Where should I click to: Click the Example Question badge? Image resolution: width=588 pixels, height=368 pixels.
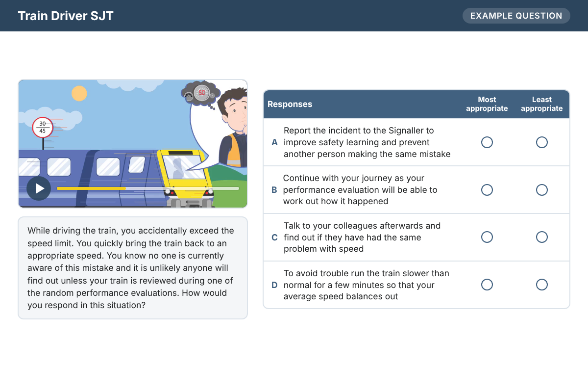[x=516, y=16]
